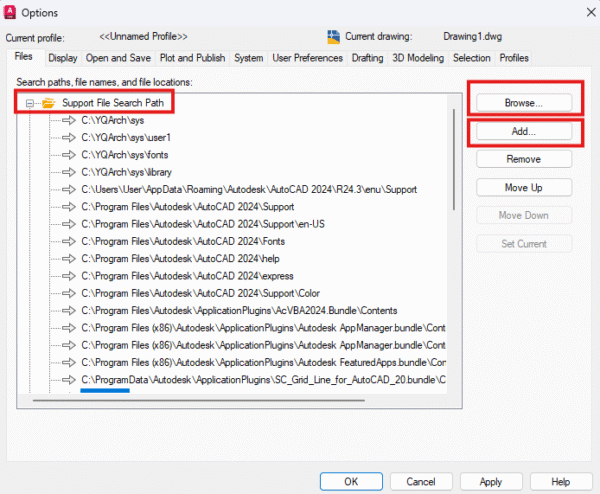Collapse the Support File Search Path node

pyautogui.click(x=30, y=102)
